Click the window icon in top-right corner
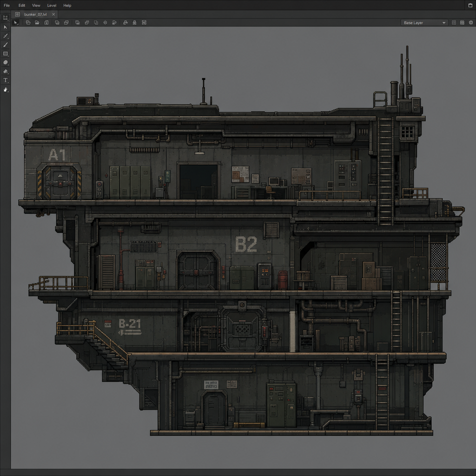This screenshot has height=476, width=476. click(470, 6)
